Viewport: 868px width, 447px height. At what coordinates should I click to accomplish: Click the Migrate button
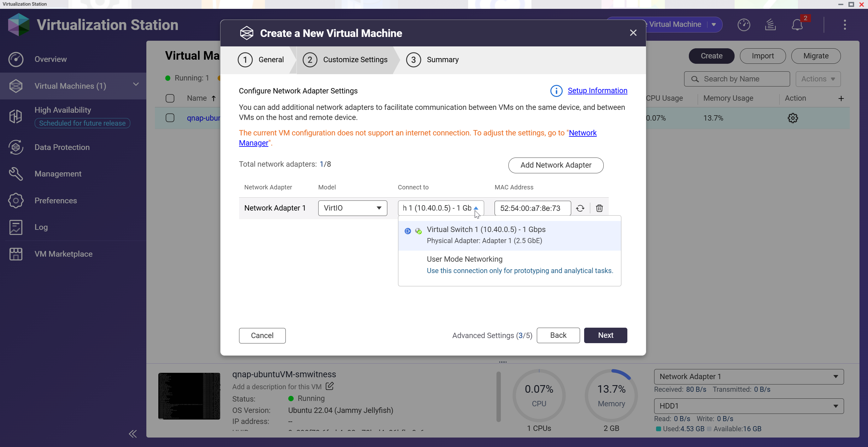click(x=815, y=56)
